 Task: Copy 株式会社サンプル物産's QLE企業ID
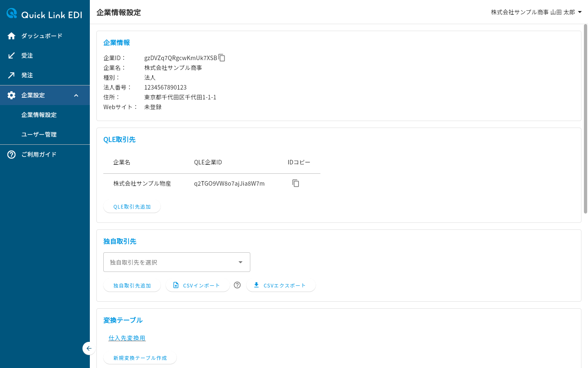[x=296, y=183]
